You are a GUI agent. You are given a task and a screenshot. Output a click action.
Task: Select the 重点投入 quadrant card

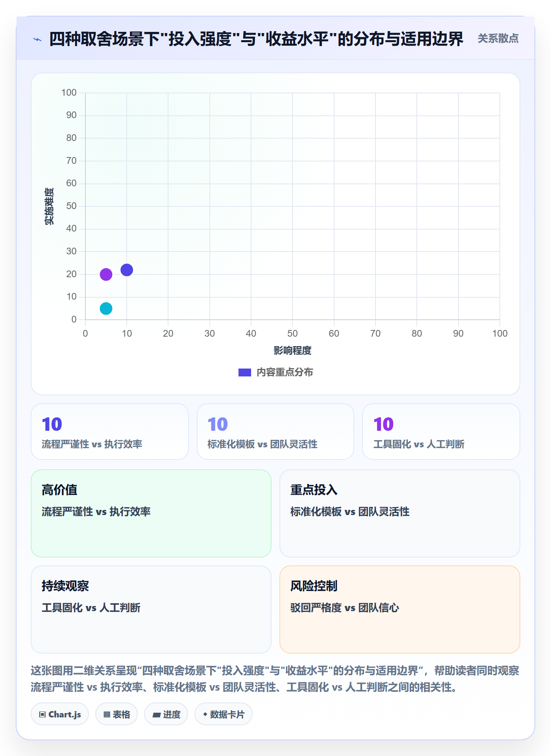coord(400,513)
